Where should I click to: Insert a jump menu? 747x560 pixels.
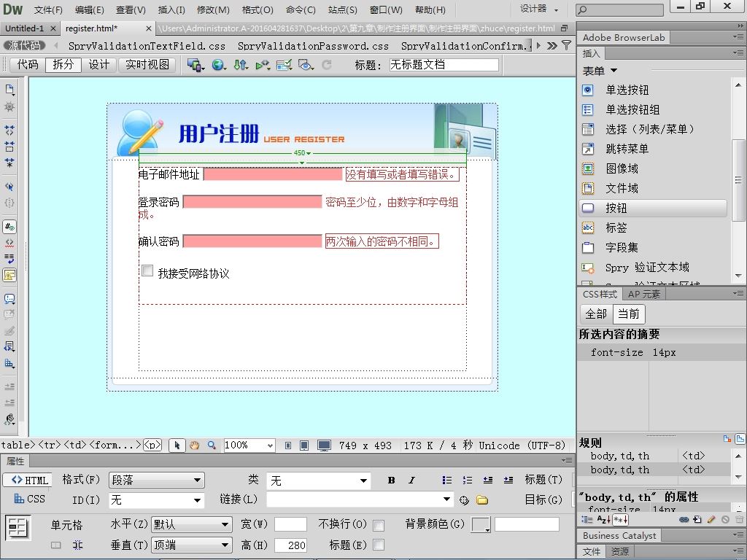[x=627, y=149]
